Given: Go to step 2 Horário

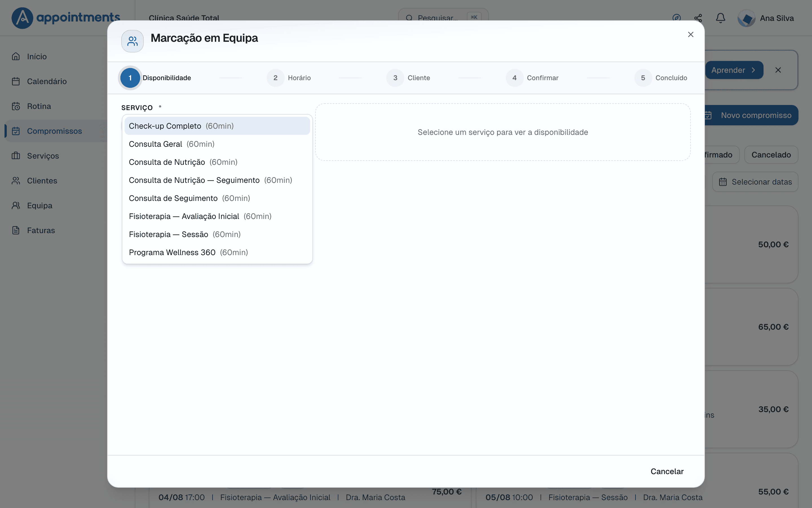Looking at the screenshot, I should click(x=289, y=78).
